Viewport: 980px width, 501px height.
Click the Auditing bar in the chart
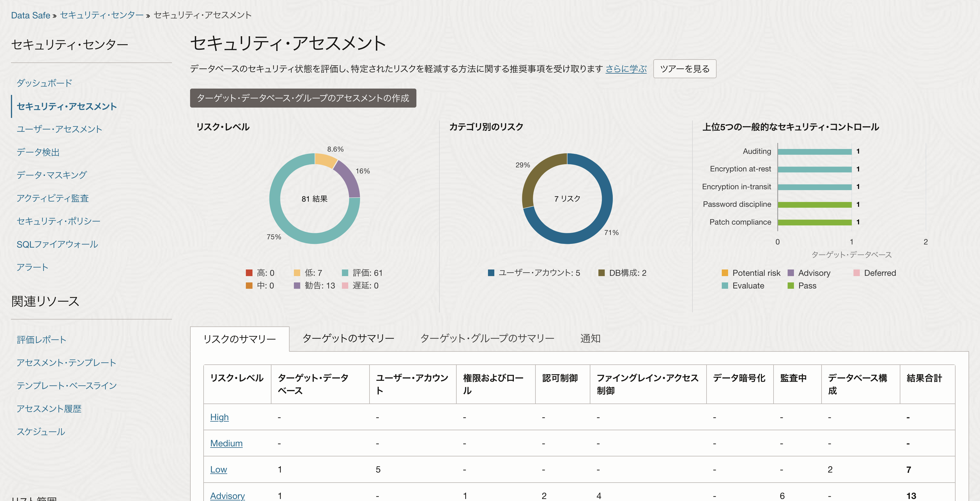pos(814,151)
